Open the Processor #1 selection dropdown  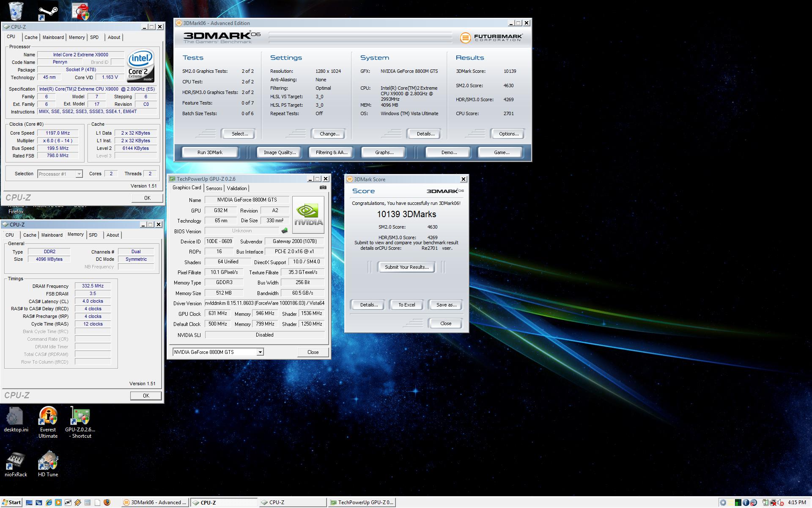click(x=60, y=174)
